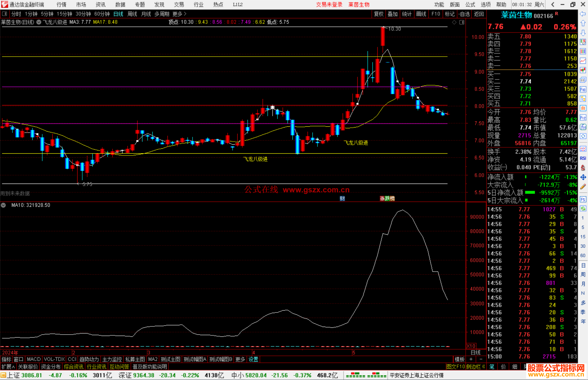Screen dimensions: 588x380
Task: Expand the 更多 period dropdown
Action: click(x=179, y=14)
